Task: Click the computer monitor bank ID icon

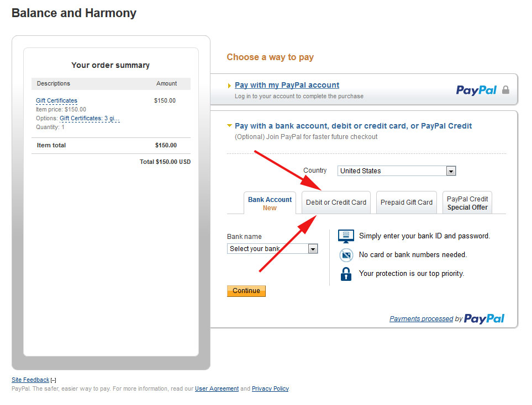Action: (x=346, y=236)
